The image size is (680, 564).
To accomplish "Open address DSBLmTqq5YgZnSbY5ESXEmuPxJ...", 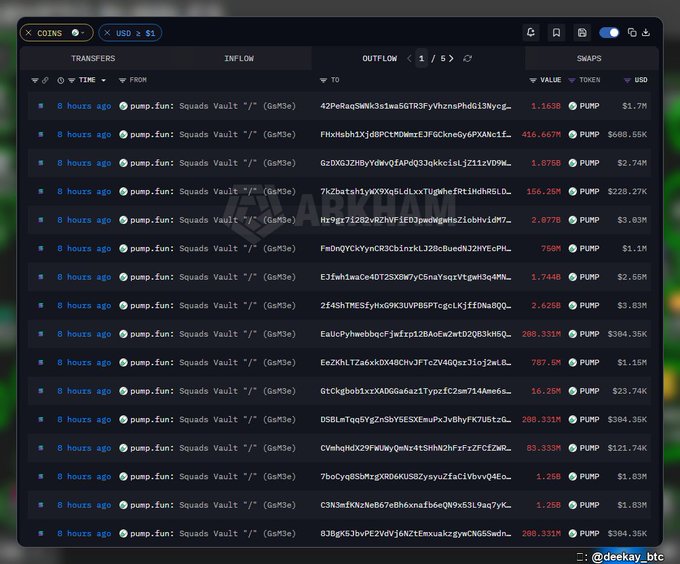I will tap(415, 420).
